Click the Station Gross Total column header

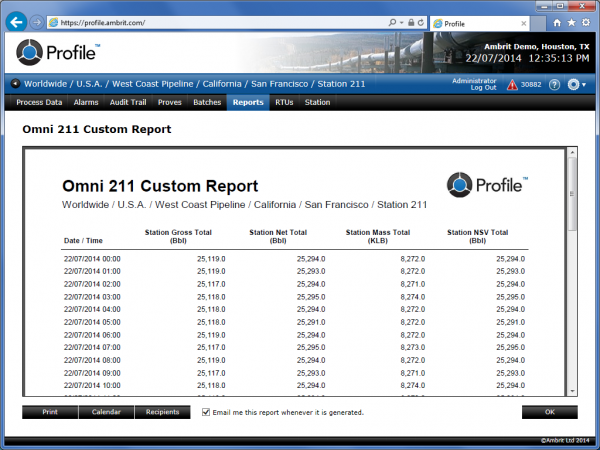point(178,236)
